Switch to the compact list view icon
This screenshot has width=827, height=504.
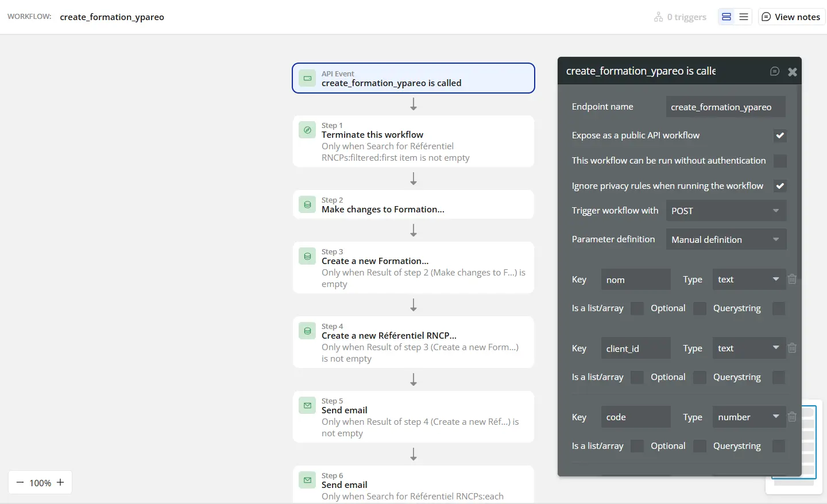744,17
